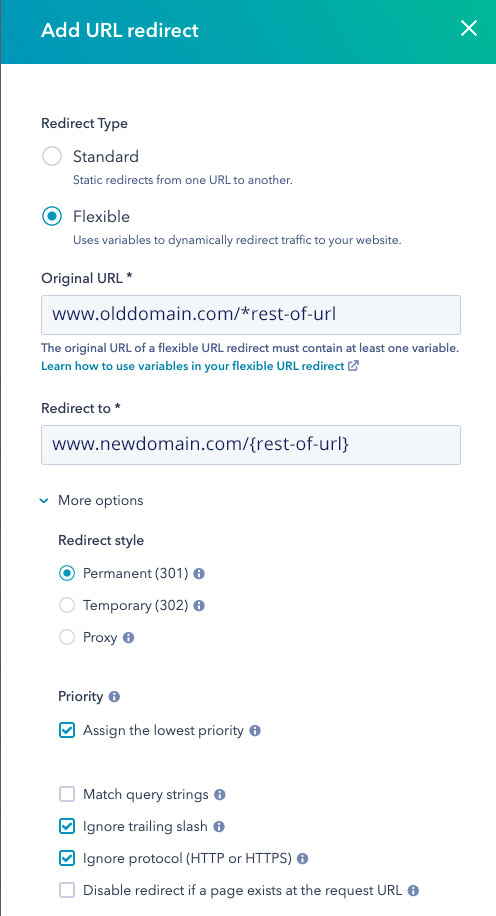Uncheck Ignore trailing slash
Screen dimensions: 496x916
point(67,827)
